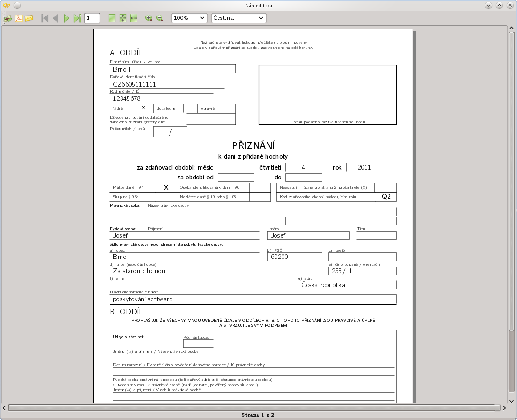Click 'otisk podacího razítka finančního úřadu' caption
517x420 pixels.
coord(330,122)
